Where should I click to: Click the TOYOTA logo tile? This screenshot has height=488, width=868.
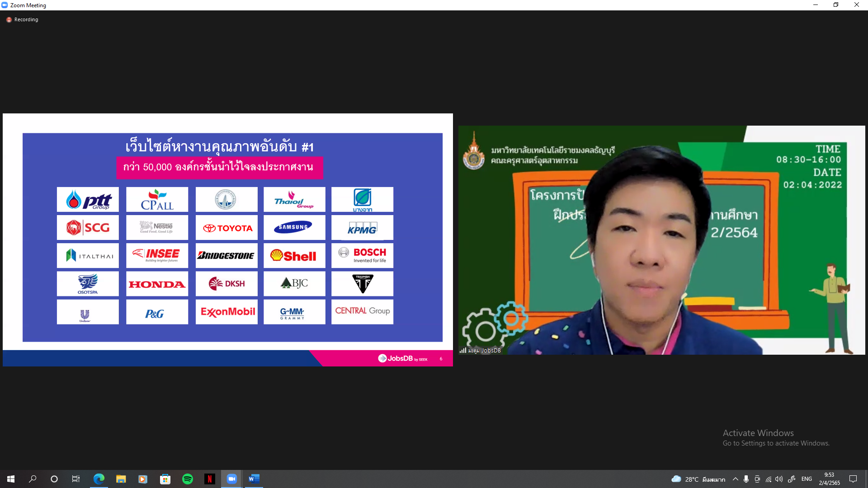click(x=226, y=227)
